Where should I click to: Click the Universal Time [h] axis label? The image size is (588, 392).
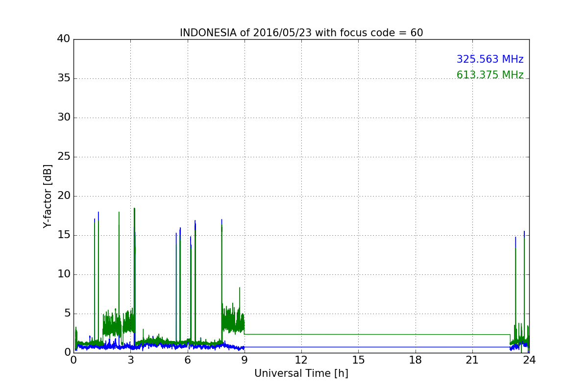click(301, 373)
